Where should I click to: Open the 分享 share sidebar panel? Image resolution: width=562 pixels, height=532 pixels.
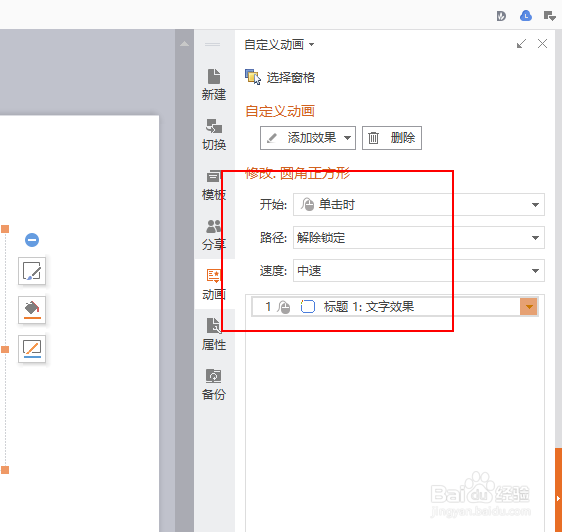(x=214, y=235)
